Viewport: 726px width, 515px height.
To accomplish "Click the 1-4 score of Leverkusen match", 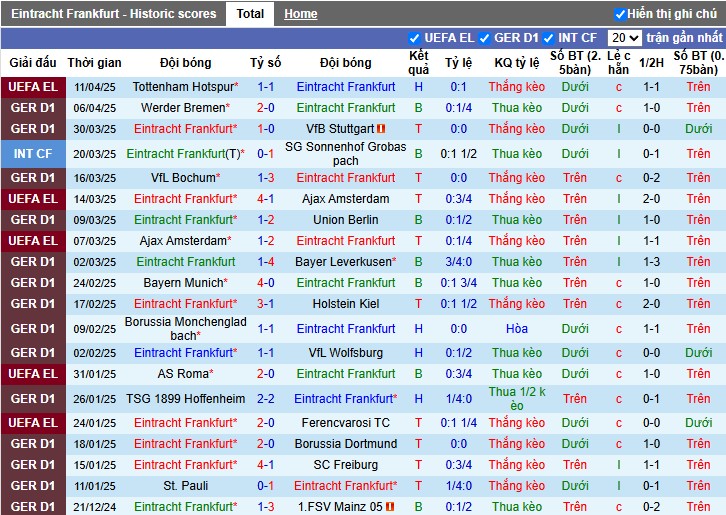I will (x=266, y=262).
